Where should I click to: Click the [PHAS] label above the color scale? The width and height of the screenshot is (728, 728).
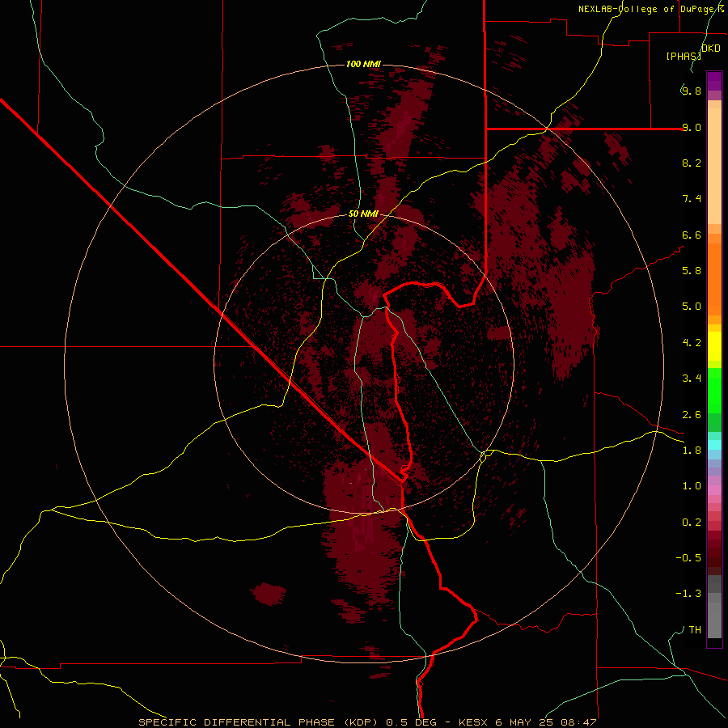684,56
